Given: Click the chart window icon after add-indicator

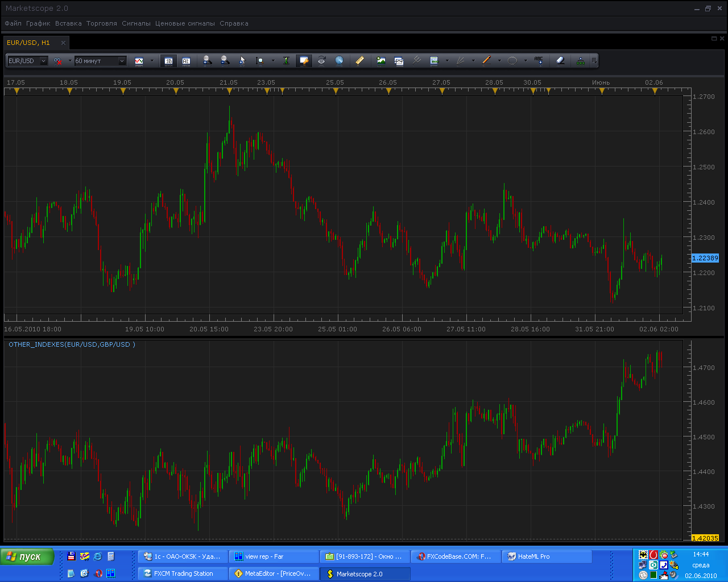Looking at the screenshot, I should (x=399, y=60).
